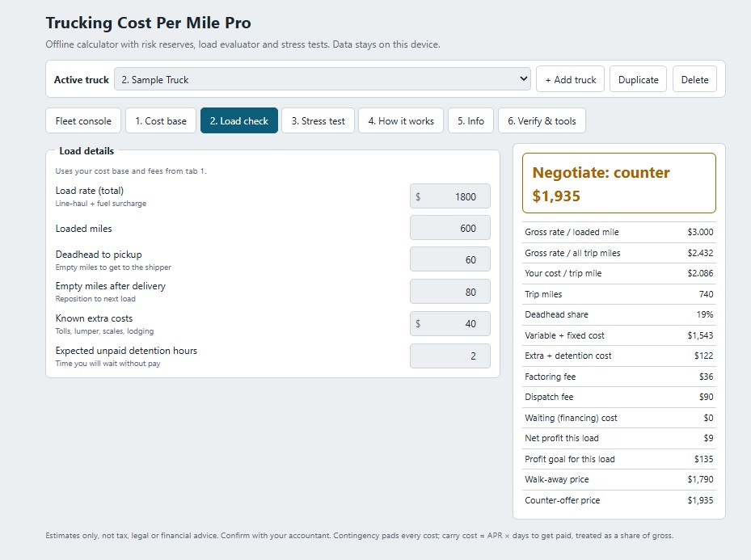This screenshot has width=751, height=560.
Task: Focus the Load rate (total) input field
Action: tap(449, 196)
